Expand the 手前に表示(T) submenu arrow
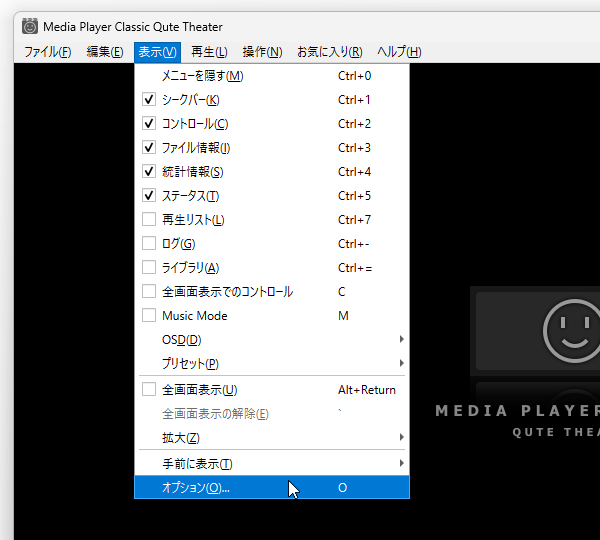This screenshot has height=540, width=600. (x=401, y=463)
